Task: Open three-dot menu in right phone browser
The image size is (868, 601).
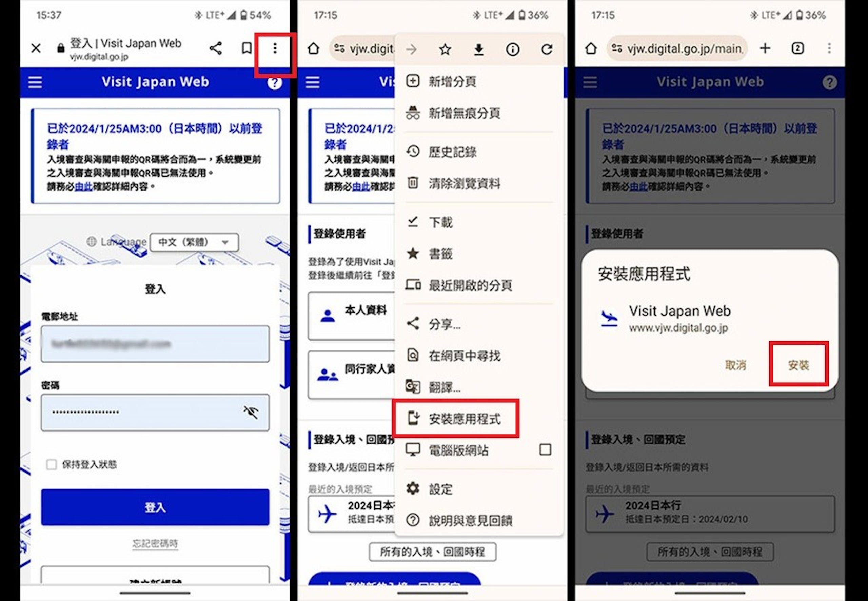Action: (829, 48)
